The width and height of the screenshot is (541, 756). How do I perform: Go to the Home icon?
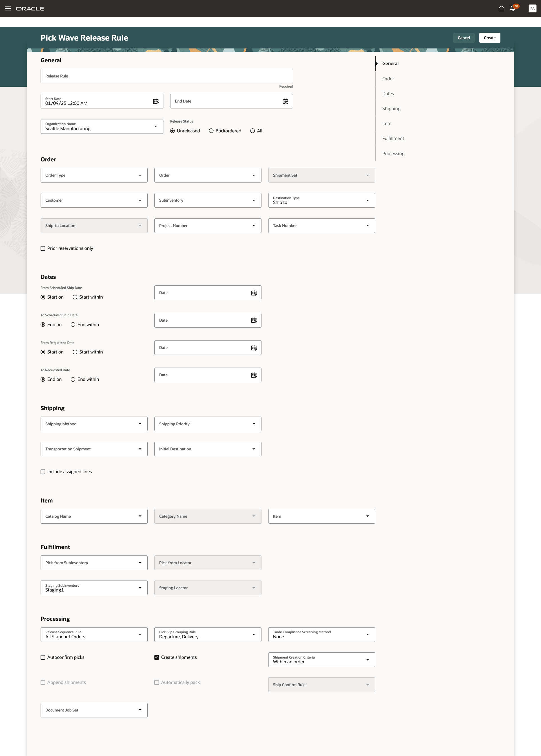click(x=501, y=9)
